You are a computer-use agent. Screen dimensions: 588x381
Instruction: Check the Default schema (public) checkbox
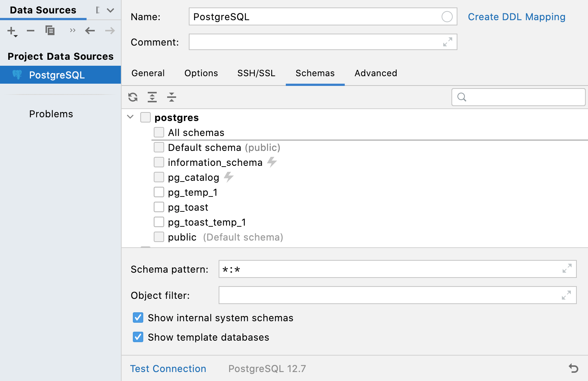pos(159,147)
